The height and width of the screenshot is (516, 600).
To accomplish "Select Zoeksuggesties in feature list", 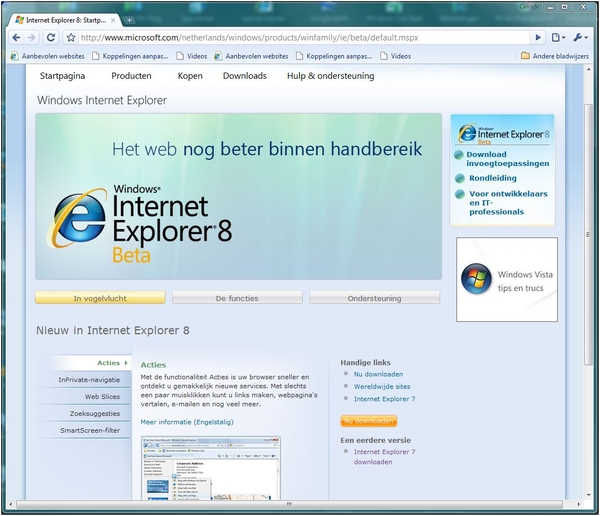I will coord(95,413).
